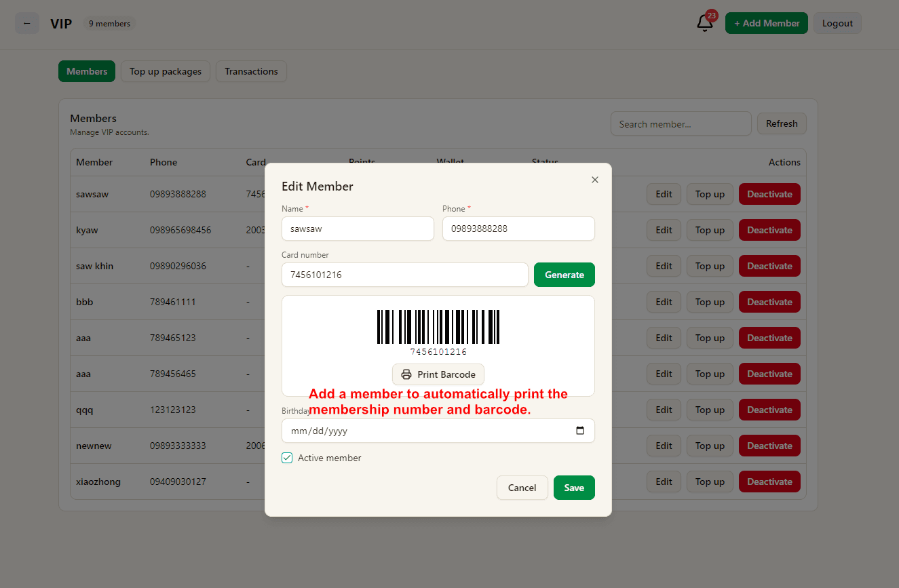Generate a new card number

[x=565, y=275]
